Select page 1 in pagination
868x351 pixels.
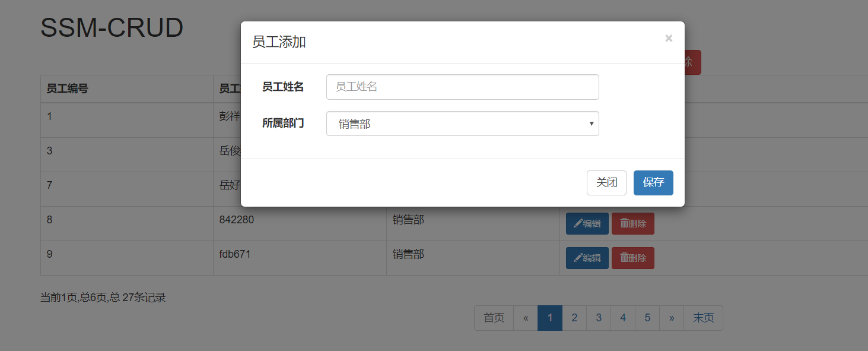click(x=550, y=318)
